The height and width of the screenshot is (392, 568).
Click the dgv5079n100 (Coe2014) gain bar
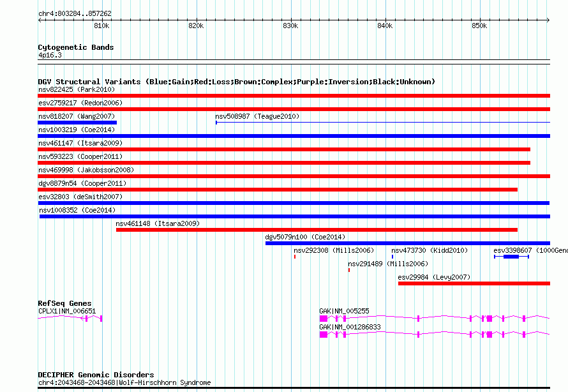[408, 243]
